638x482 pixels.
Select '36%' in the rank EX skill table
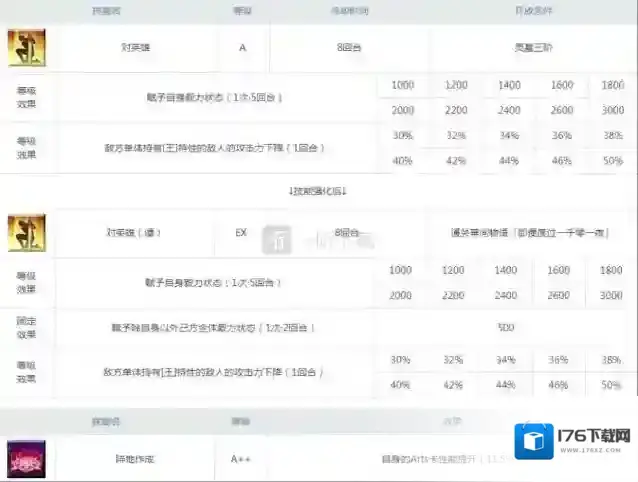[558, 360]
